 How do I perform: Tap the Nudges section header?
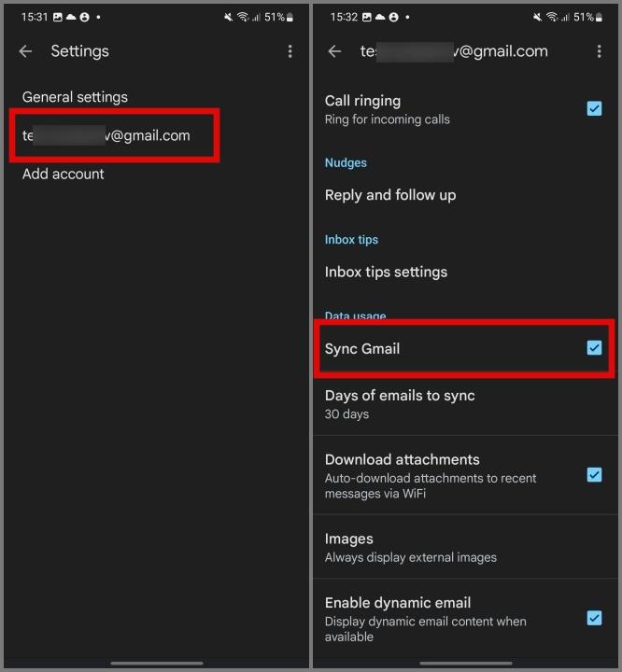[346, 162]
